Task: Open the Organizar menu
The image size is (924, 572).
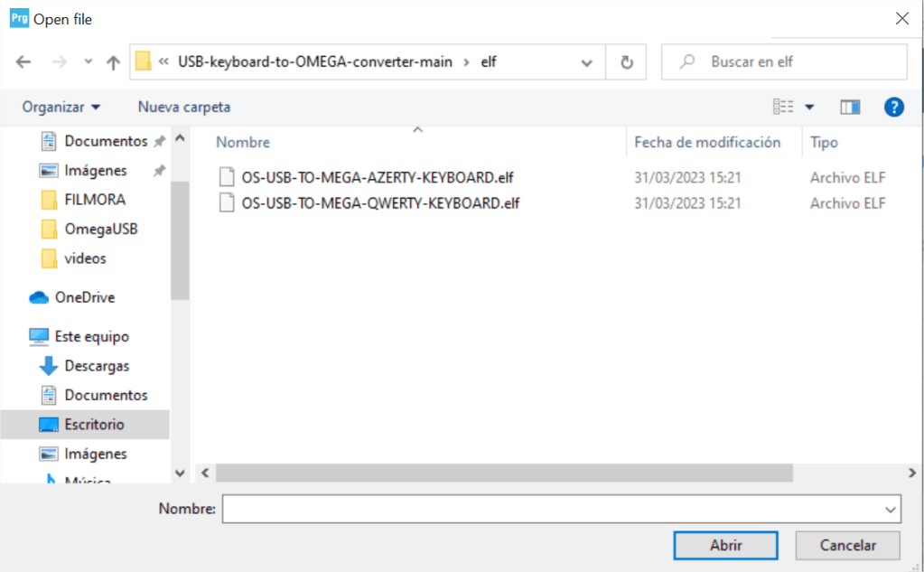Action: 61,107
